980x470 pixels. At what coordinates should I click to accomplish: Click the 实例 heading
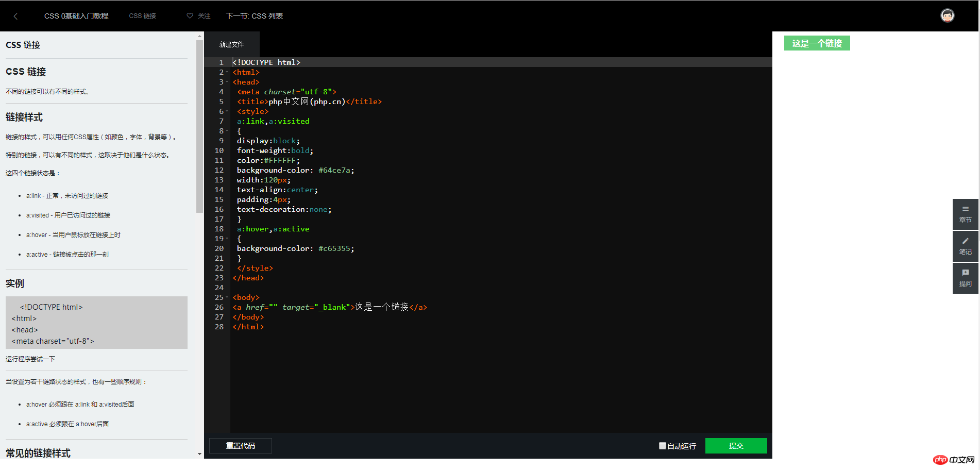click(15, 283)
